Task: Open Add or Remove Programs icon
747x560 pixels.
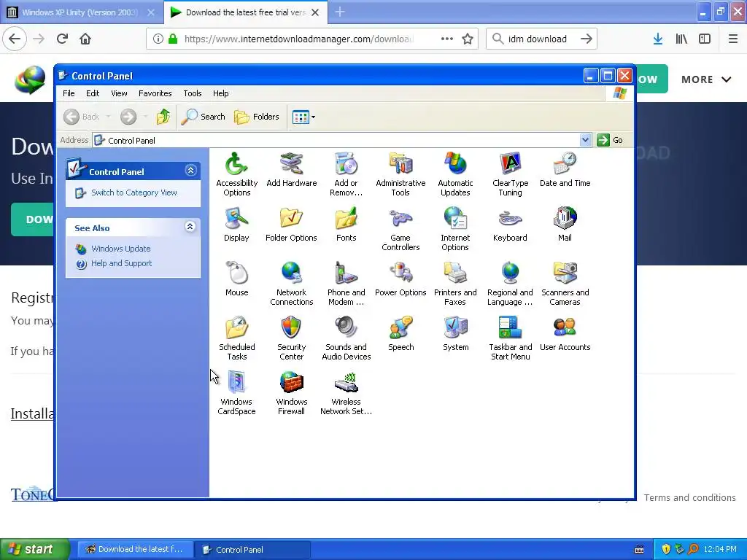Action: coord(346,174)
